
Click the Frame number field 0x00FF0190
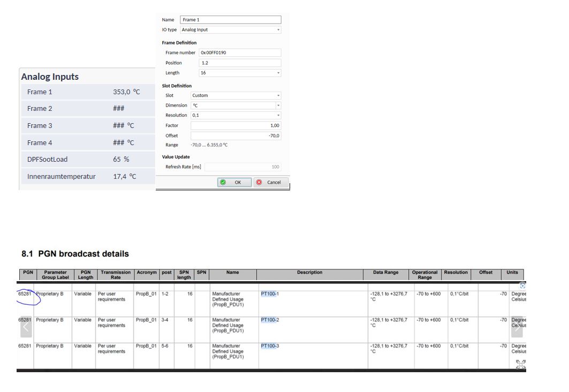tap(240, 52)
